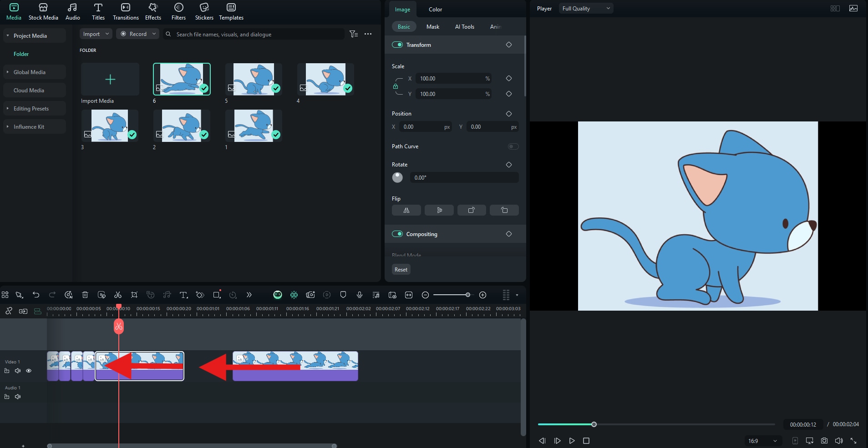Open the AI Tools sub-tab

pos(465,27)
